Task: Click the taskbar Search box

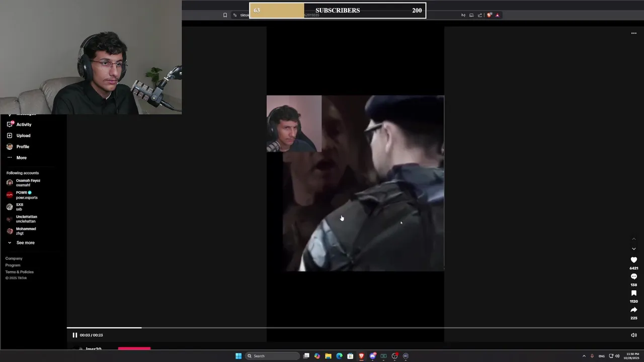Action: 272,356
